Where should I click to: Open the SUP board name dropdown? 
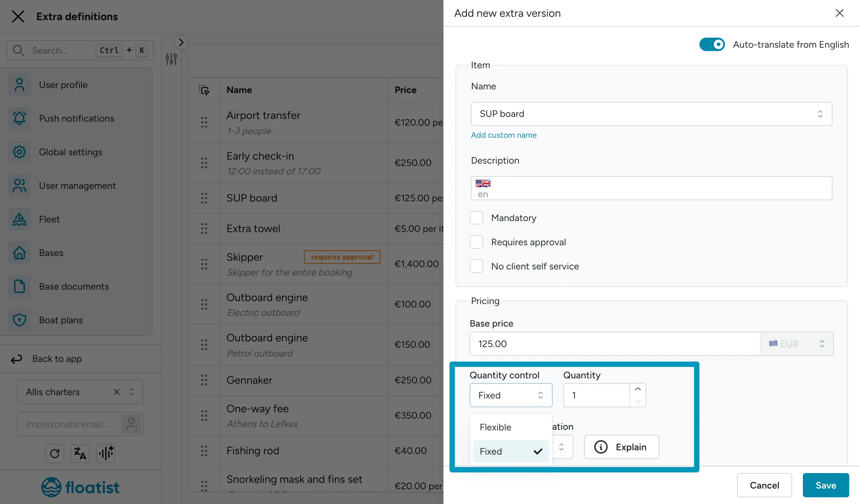tap(651, 114)
